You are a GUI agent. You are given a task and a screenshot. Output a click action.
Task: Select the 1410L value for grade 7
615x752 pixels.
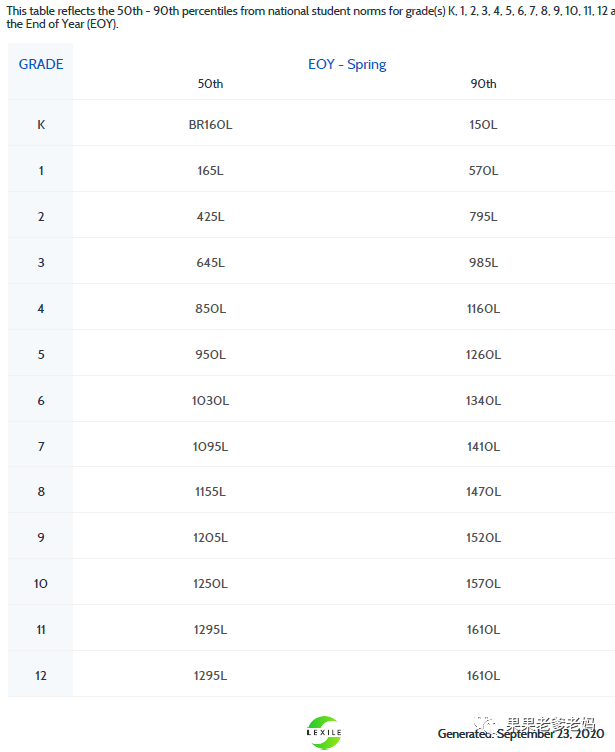(483, 446)
